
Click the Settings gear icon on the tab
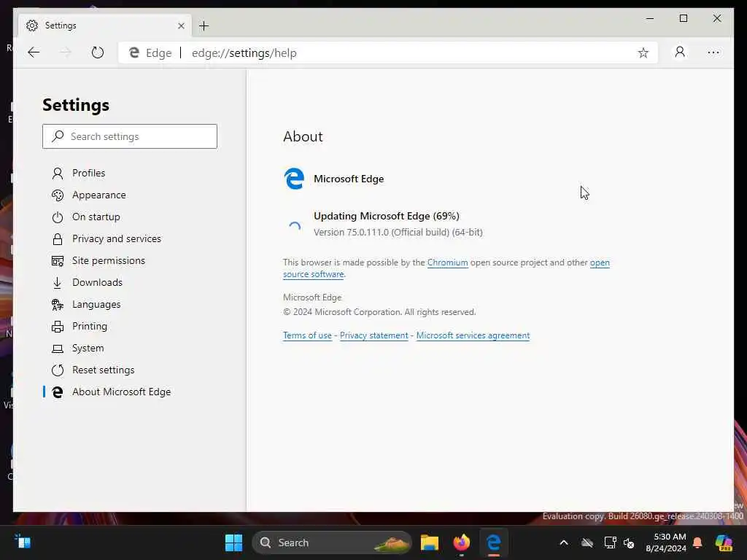pyautogui.click(x=32, y=26)
